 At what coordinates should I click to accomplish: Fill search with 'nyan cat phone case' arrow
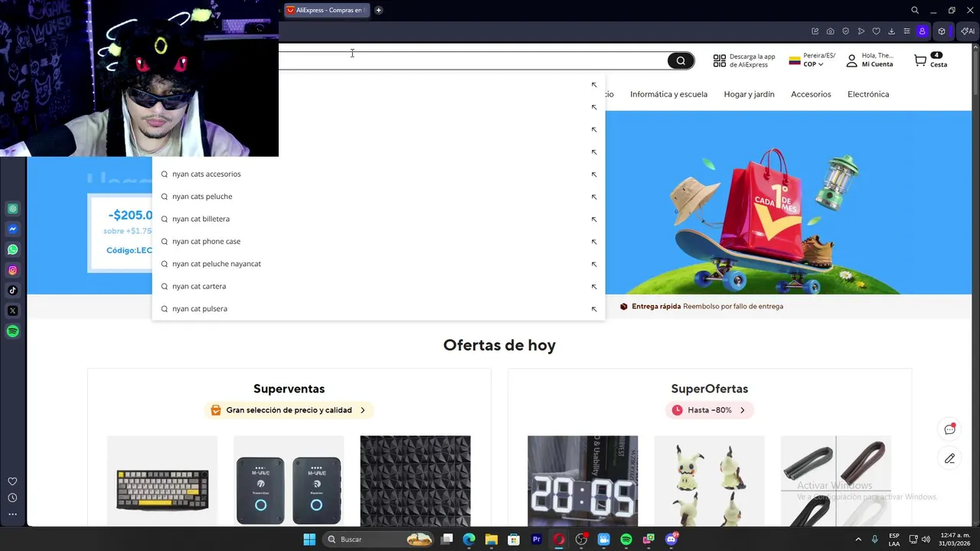(593, 242)
